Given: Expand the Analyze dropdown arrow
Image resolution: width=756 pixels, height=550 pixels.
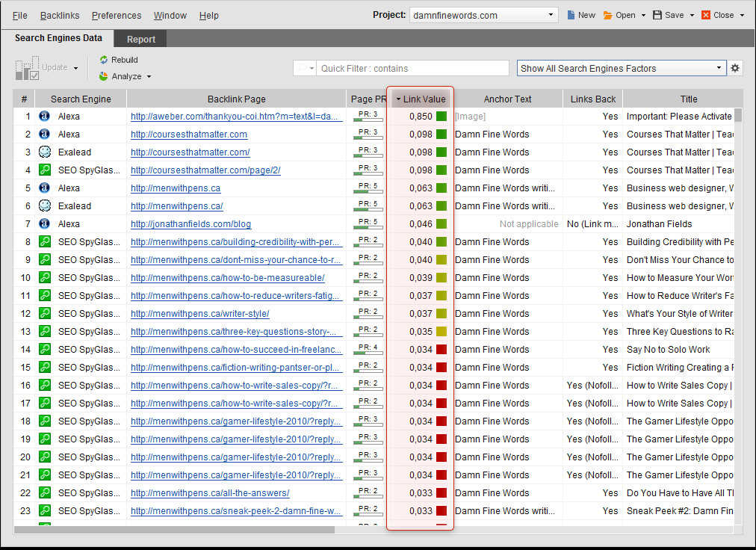Looking at the screenshot, I should point(149,77).
